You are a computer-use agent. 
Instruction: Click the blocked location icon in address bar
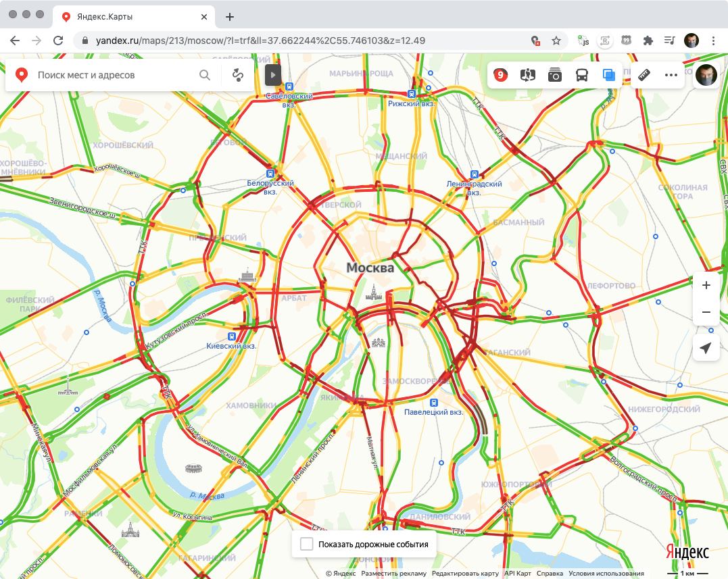[x=535, y=41]
